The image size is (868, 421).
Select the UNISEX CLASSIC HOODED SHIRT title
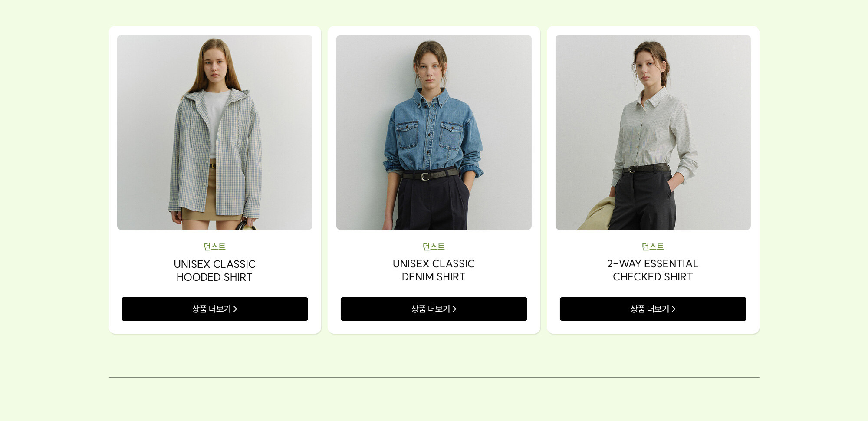coord(215,270)
